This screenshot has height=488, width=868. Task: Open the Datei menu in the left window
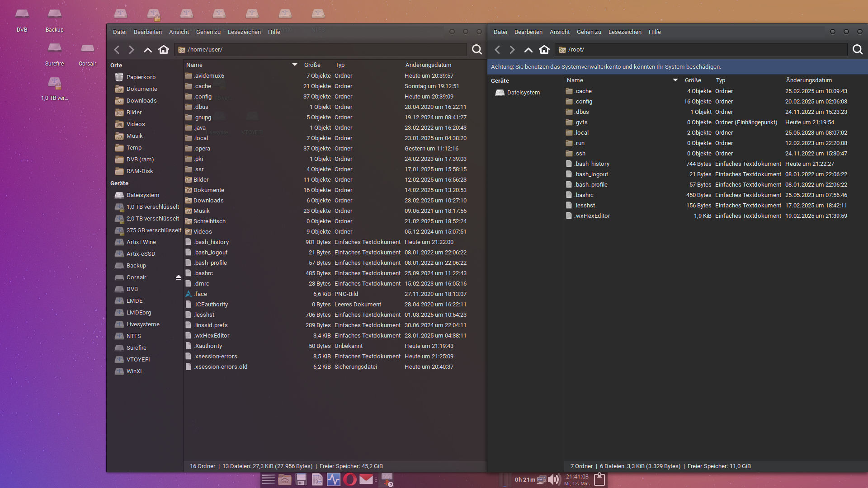(x=119, y=32)
